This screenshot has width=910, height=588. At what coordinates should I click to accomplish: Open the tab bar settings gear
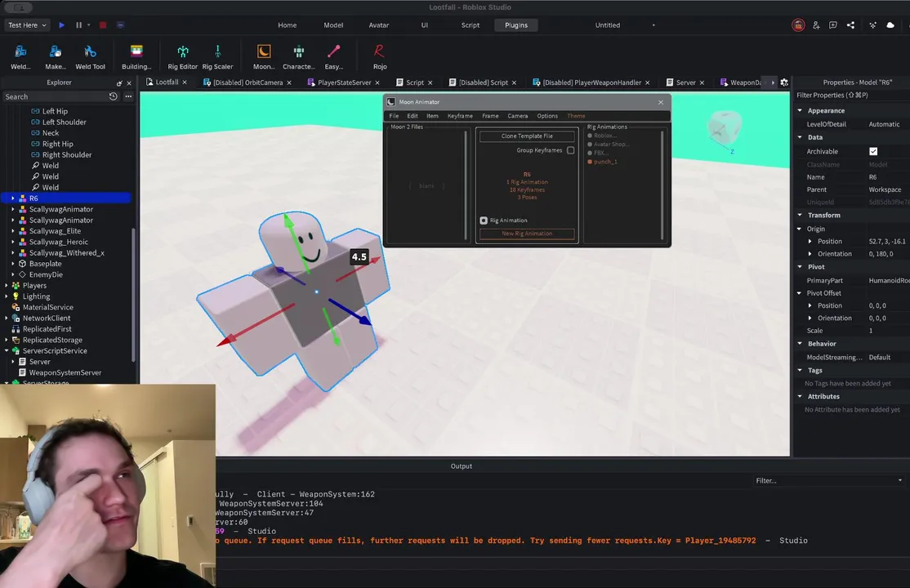click(x=784, y=82)
